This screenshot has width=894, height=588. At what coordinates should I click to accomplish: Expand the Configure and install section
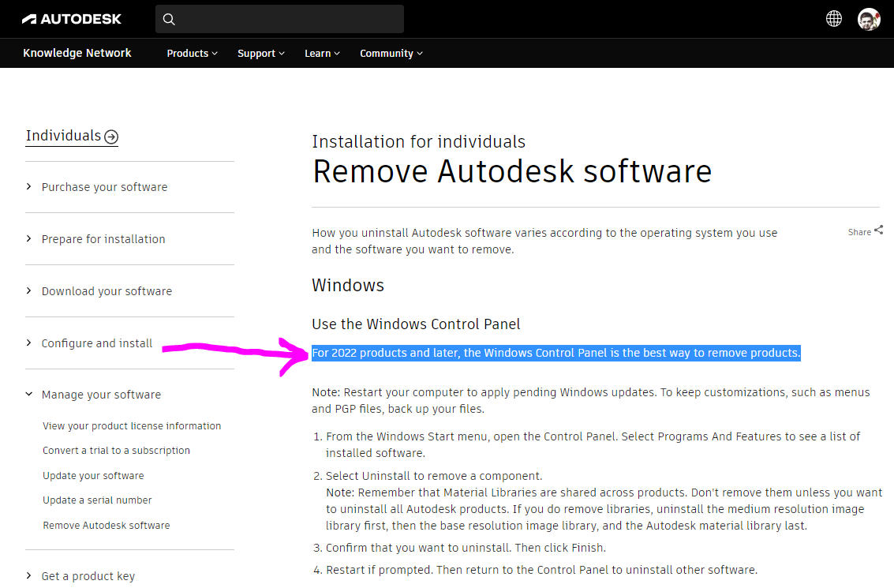pyautogui.click(x=96, y=343)
